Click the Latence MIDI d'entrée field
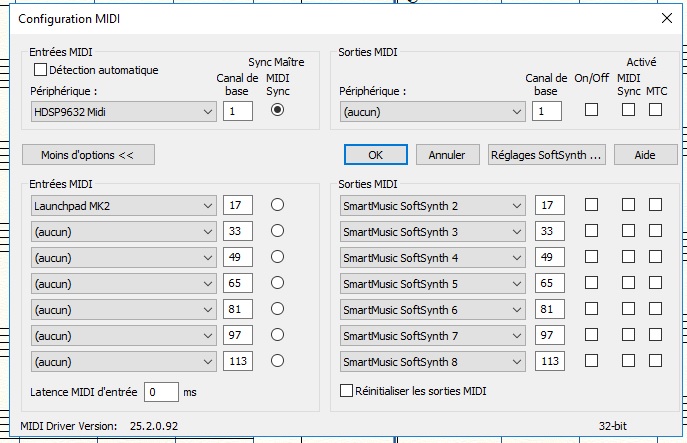Screen dimensions: 687x443 tap(161, 392)
